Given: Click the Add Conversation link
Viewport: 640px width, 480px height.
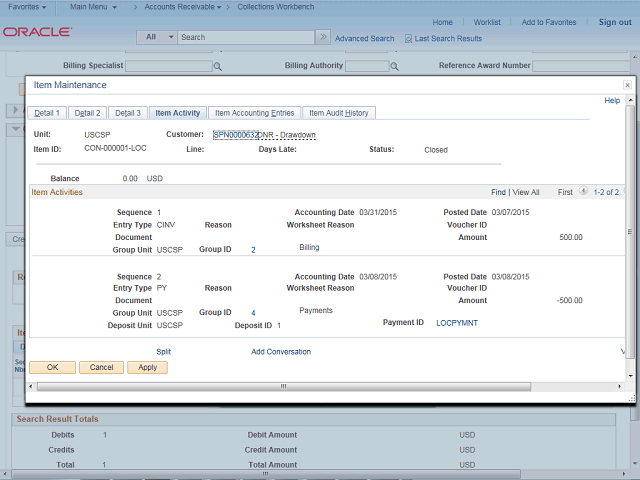Looking at the screenshot, I should (x=280, y=352).
